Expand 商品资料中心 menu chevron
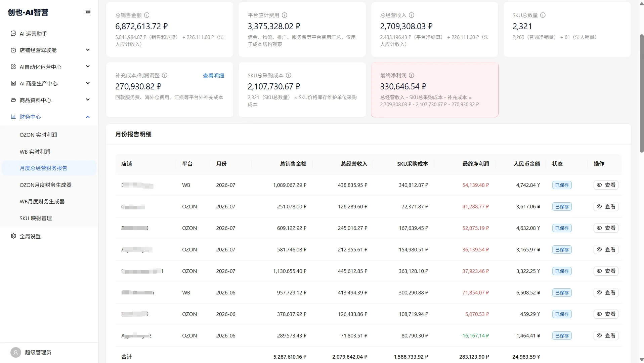The image size is (644, 363). tap(88, 99)
